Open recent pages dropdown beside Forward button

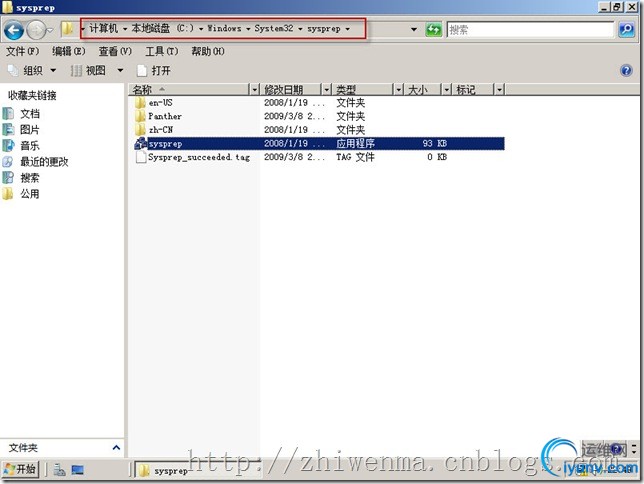pos(50,30)
